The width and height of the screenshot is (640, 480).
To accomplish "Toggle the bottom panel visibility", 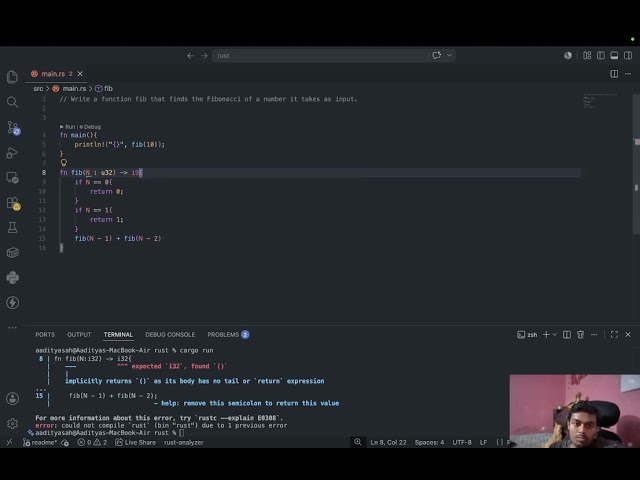I will (614, 56).
